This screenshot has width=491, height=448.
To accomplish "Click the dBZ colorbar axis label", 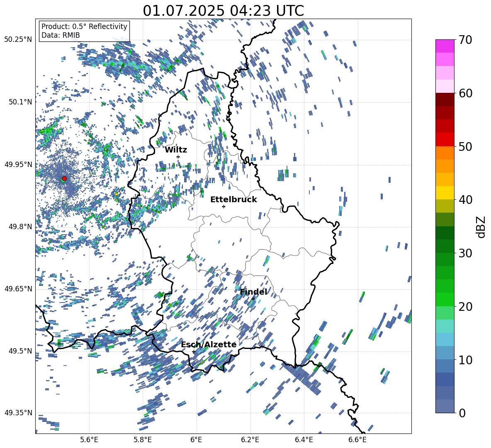I will coord(480,227).
